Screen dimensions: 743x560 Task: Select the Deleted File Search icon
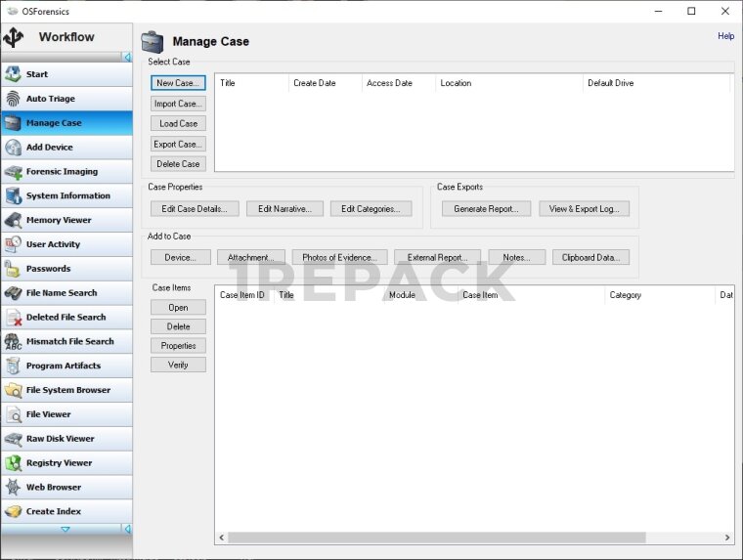(13, 318)
